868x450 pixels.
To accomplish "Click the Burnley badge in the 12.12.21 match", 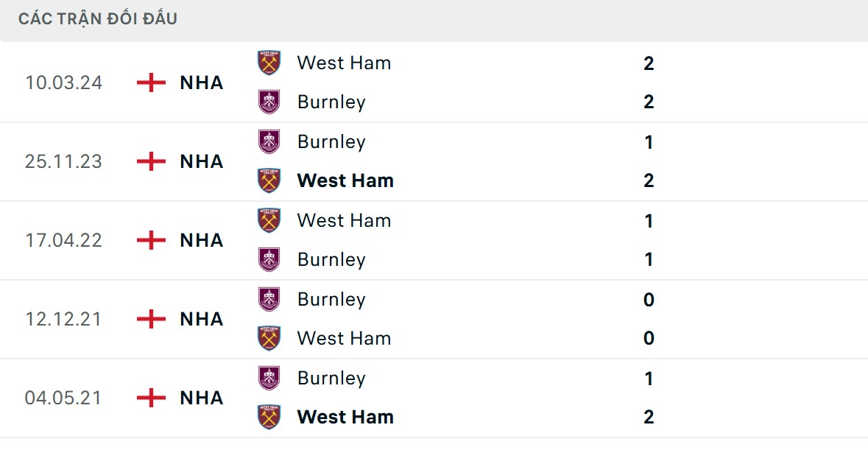I will pyautogui.click(x=268, y=299).
